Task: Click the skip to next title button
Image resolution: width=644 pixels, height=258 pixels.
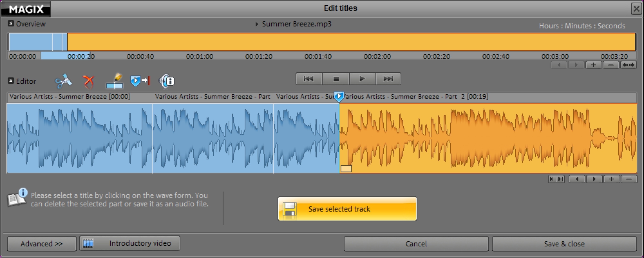Action: (x=388, y=79)
